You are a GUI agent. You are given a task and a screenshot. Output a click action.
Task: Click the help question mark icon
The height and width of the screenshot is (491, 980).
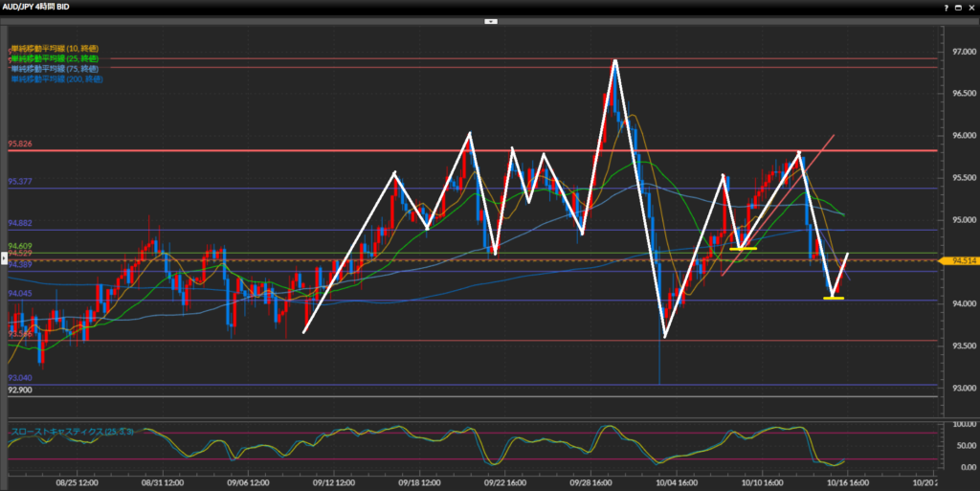pos(945,6)
